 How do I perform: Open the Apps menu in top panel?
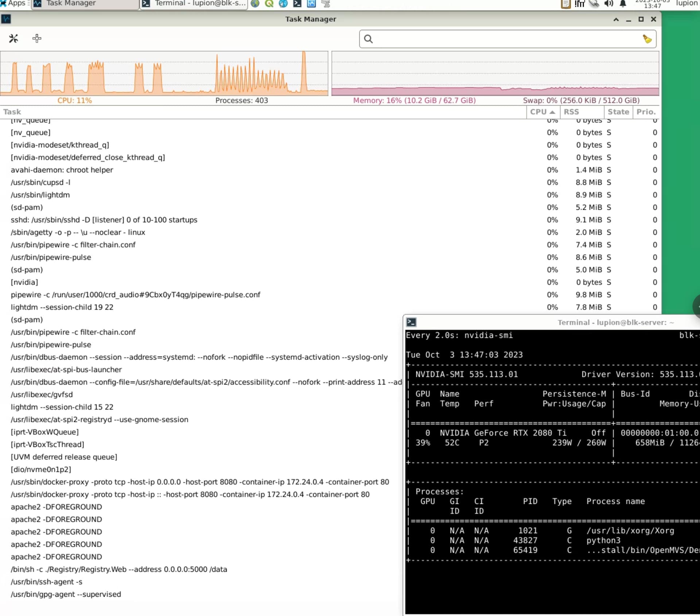(14, 3)
